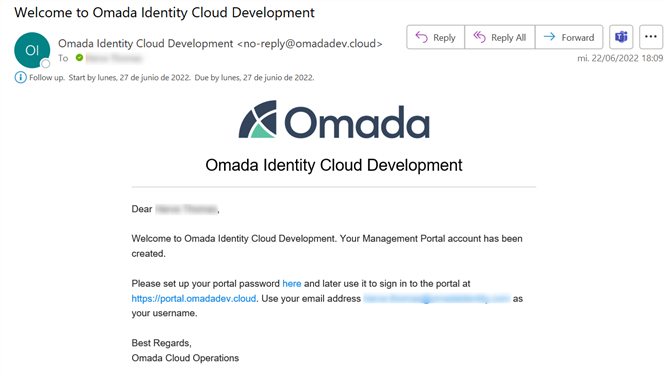
Task: Open the https://portal.omadadev.cloud link
Action: [194, 298]
